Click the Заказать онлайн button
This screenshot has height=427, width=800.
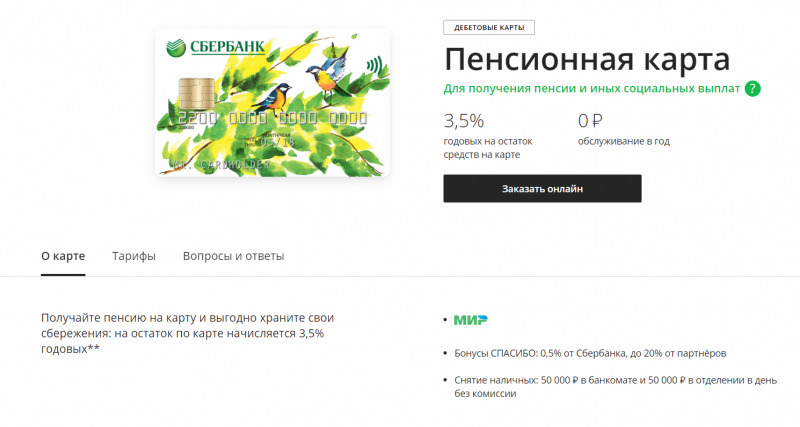pyautogui.click(x=542, y=189)
